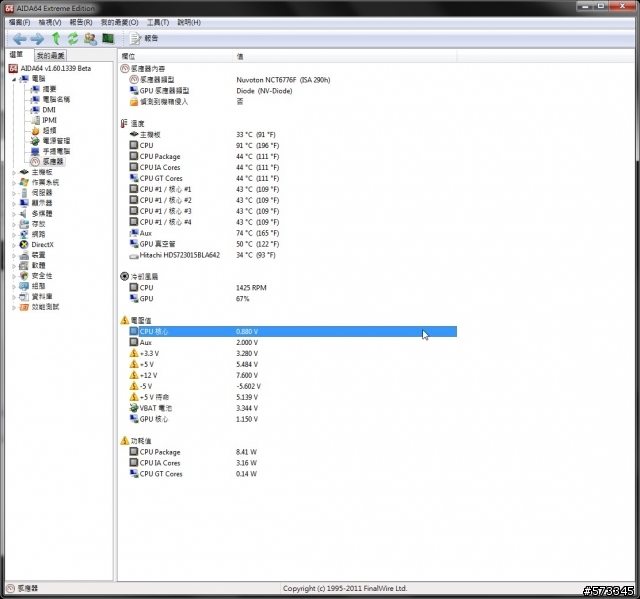Expand the 多媒體 multimedia node
This screenshot has width=640, height=599.
[14, 214]
